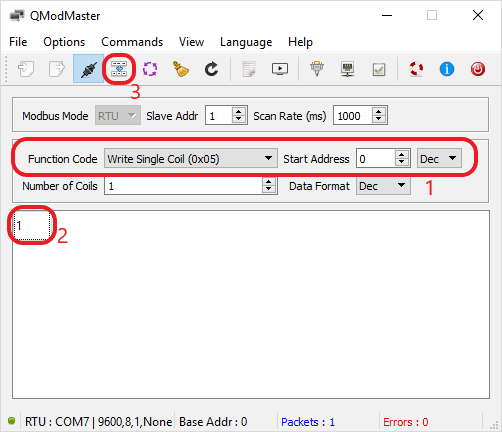Click the blue About info icon
Viewport: 502px width, 432px height.
(447, 69)
